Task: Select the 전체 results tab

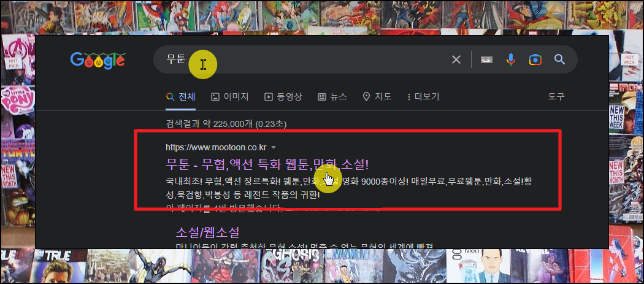Action: [x=181, y=96]
